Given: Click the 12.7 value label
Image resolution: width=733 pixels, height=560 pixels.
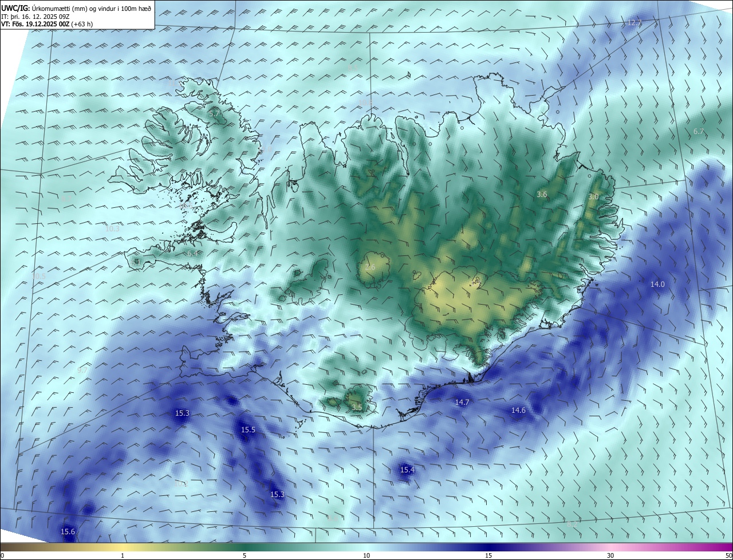Looking at the screenshot, I should (635, 23).
